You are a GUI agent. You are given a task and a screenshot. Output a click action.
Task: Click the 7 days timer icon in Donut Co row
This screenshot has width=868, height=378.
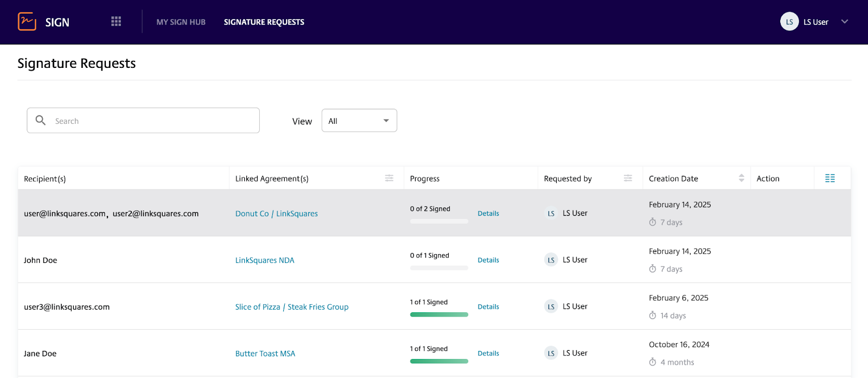click(653, 222)
